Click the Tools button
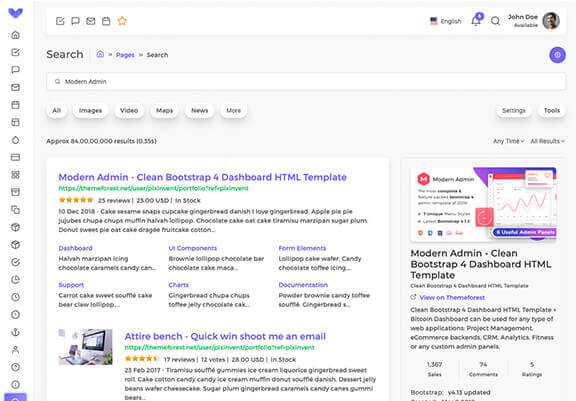 tap(552, 111)
